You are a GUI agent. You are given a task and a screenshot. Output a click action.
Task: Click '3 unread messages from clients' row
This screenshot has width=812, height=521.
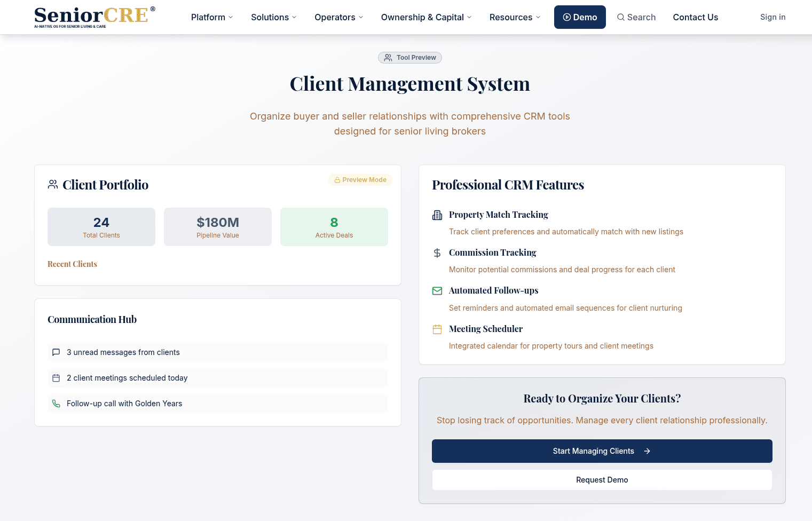218,352
